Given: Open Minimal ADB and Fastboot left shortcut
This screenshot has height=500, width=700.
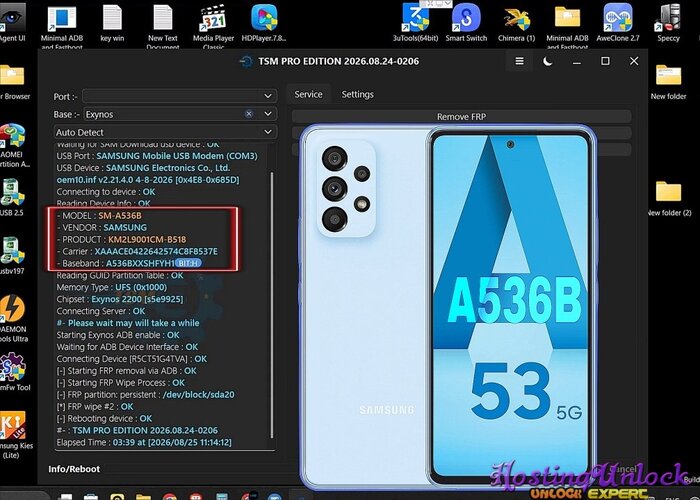Looking at the screenshot, I should click(62, 28).
